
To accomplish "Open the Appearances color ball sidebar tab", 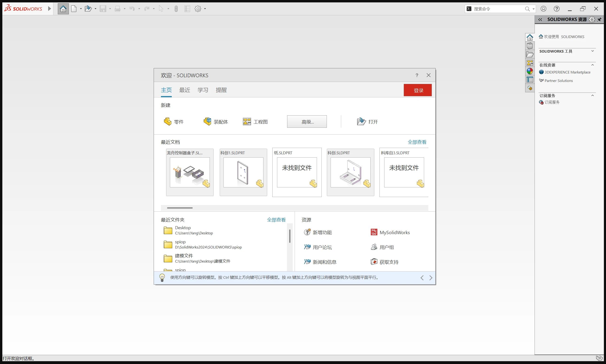I will 530,71.
